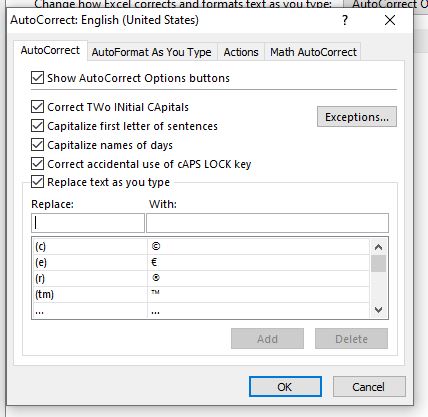This screenshot has height=417, width=428.
Task: Click the list scrollbar up arrow
Action: point(378,247)
